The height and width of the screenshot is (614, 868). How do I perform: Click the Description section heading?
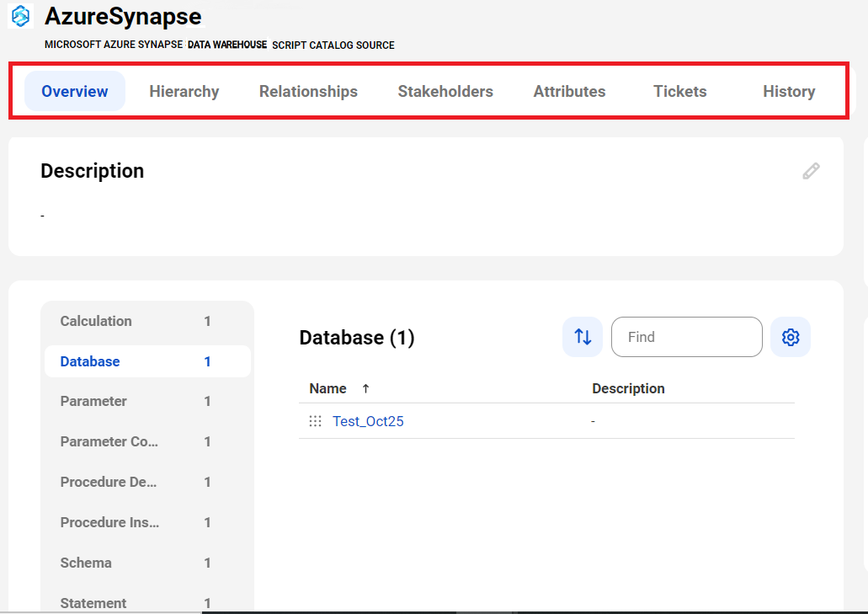coord(93,171)
